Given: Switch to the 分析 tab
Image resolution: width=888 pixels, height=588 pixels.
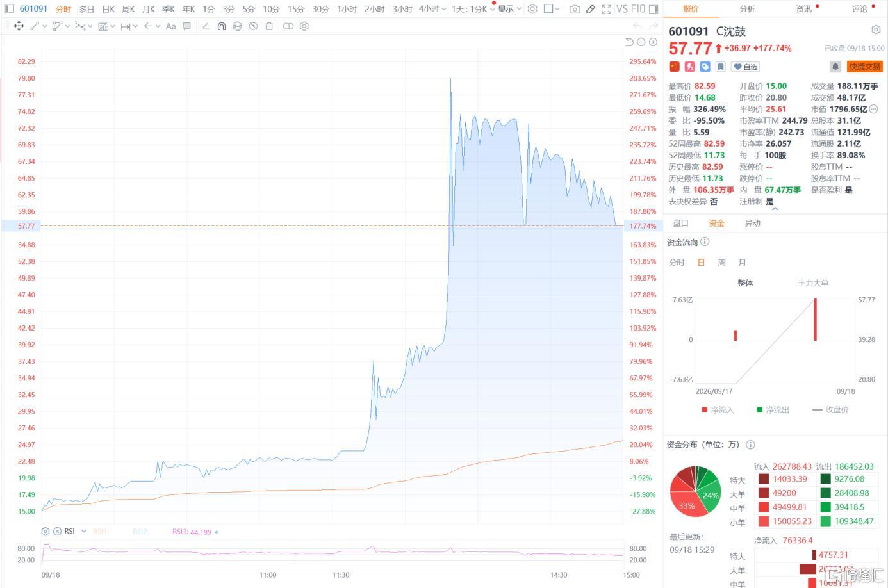Looking at the screenshot, I should (747, 9).
